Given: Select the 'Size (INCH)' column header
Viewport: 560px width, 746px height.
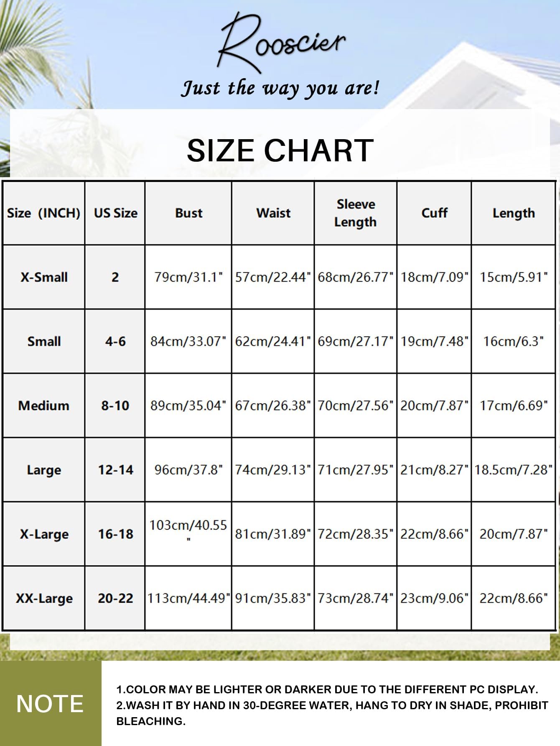Looking at the screenshot, I should click(43, 213).
